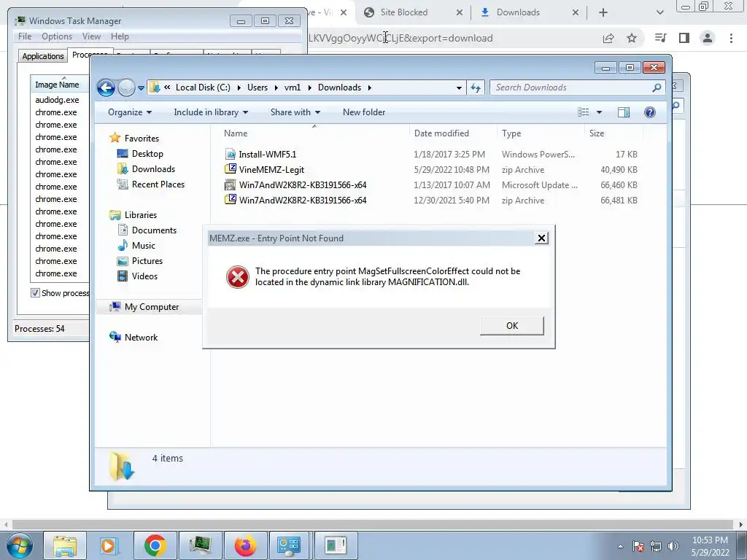Close the Entry Point Not Found dialog
The width and height of the screenshot is (747, 560).
coord(541,238)
